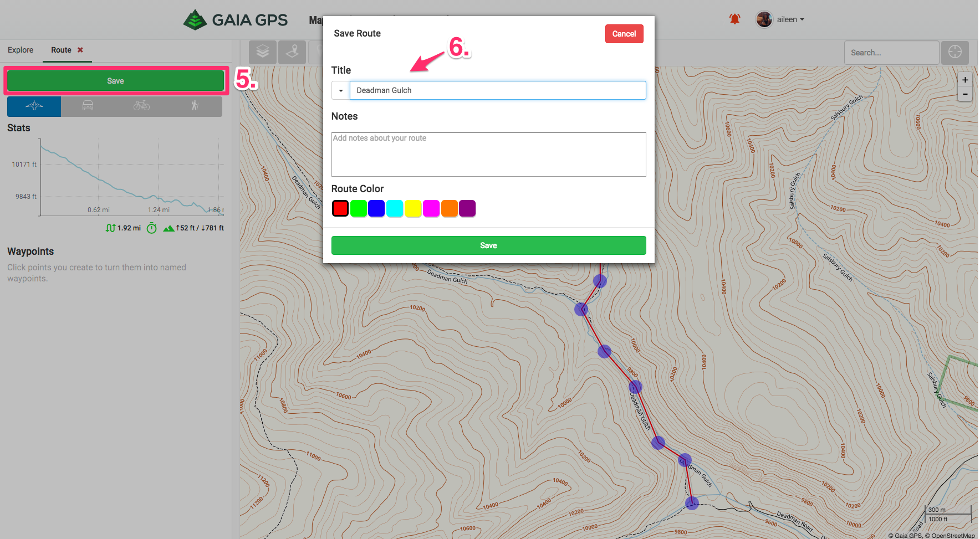Switch to hiking routing mode
Screen dimensions: 980x539
195,106
